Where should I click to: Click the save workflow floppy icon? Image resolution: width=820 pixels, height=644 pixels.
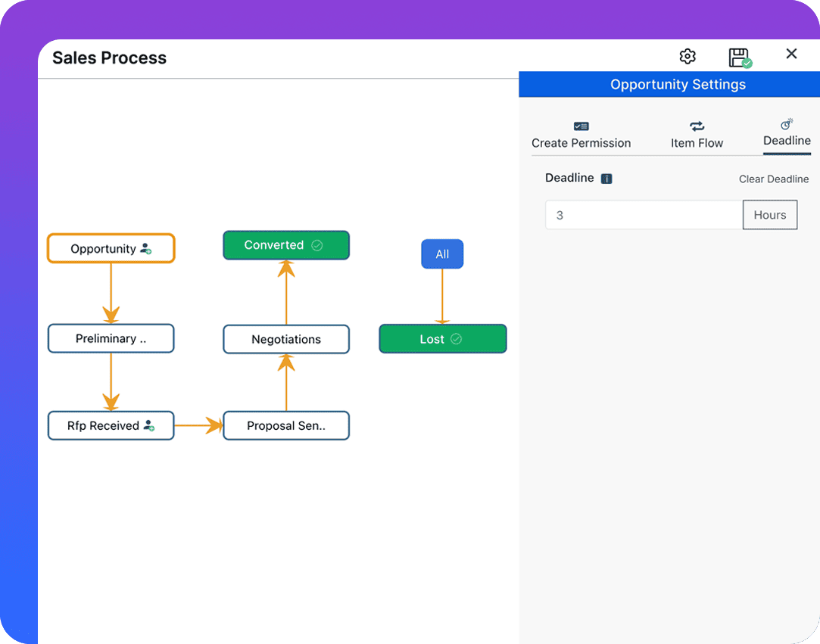click(740, 58)
